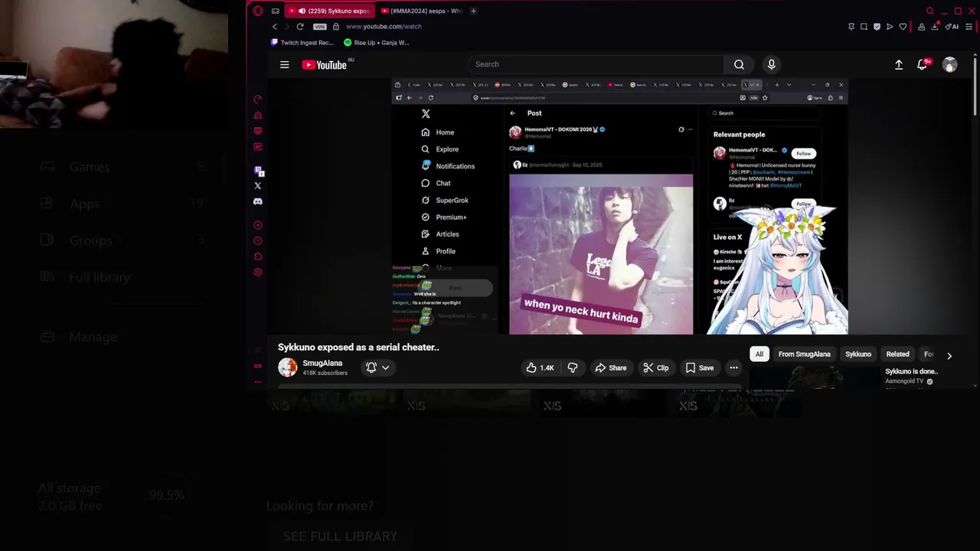This screenshot has width=980, height=551.
Task: Go to the YouTube home logo
Action: pos(324,65)
